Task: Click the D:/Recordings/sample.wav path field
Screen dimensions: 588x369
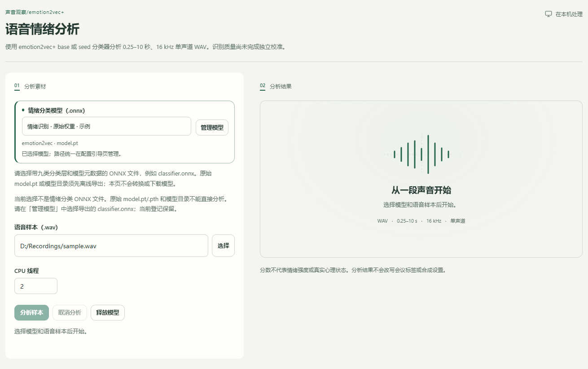Action: pyautogui.click(x=111, y=246)
